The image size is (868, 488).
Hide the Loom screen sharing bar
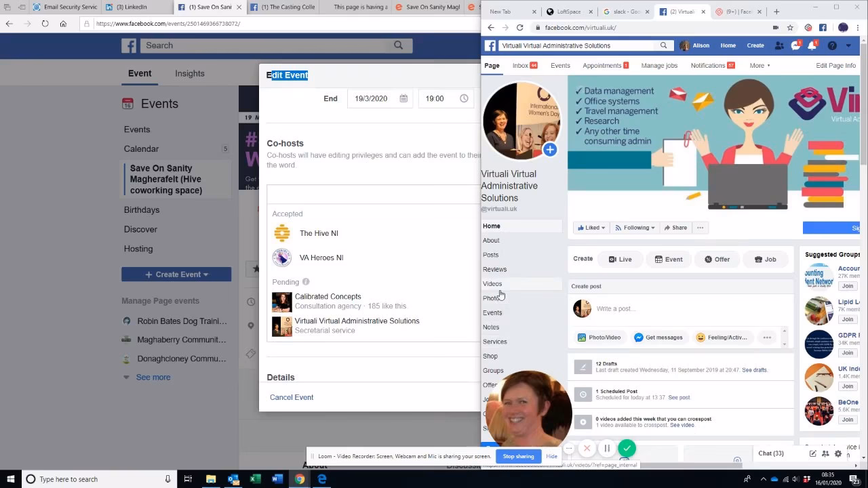[x=551, y=456]
